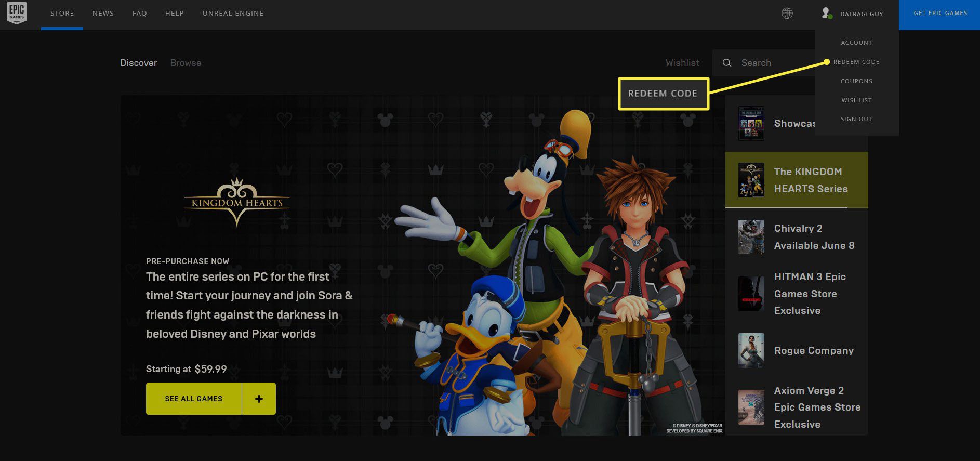
Task: Sign out from the user menu
Action: click(x=856, y=119)
